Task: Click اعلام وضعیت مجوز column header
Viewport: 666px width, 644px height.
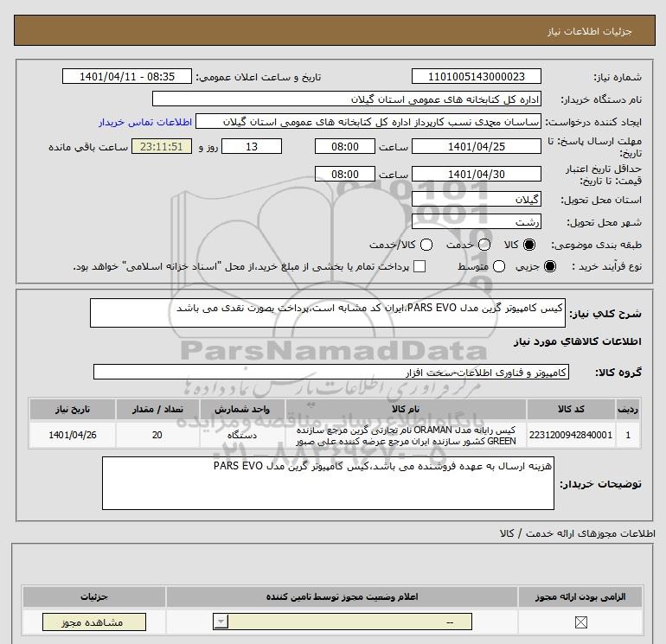Action: 342,596
